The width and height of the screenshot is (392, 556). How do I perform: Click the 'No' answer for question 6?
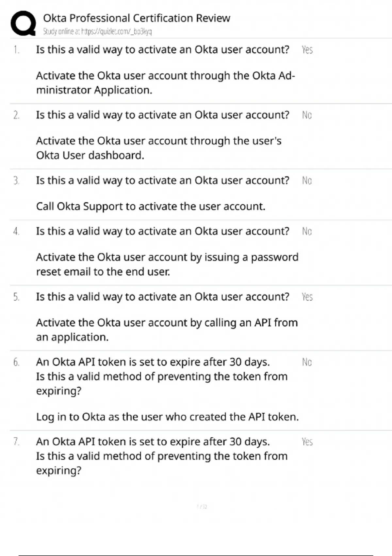point(307,362)
